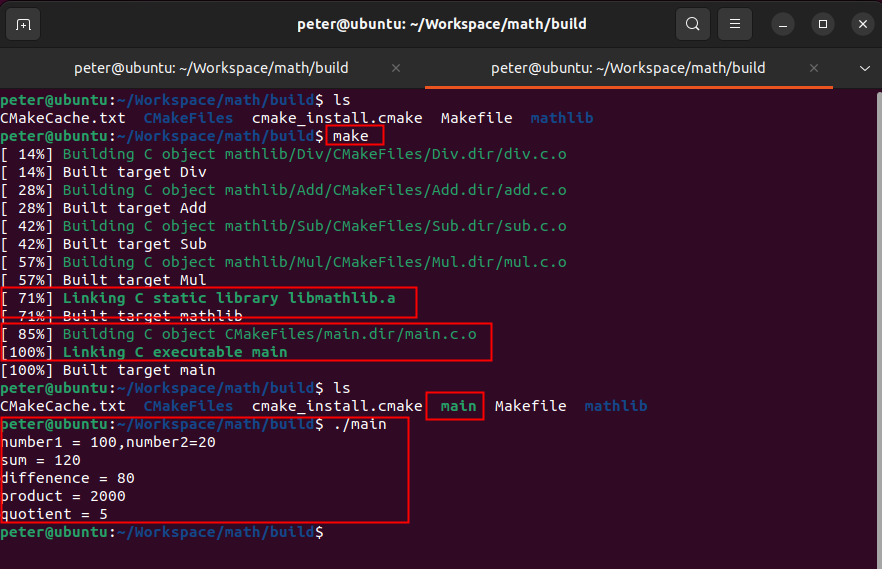
Task: Close the terminal window
Action: click(x=860, y=24)
